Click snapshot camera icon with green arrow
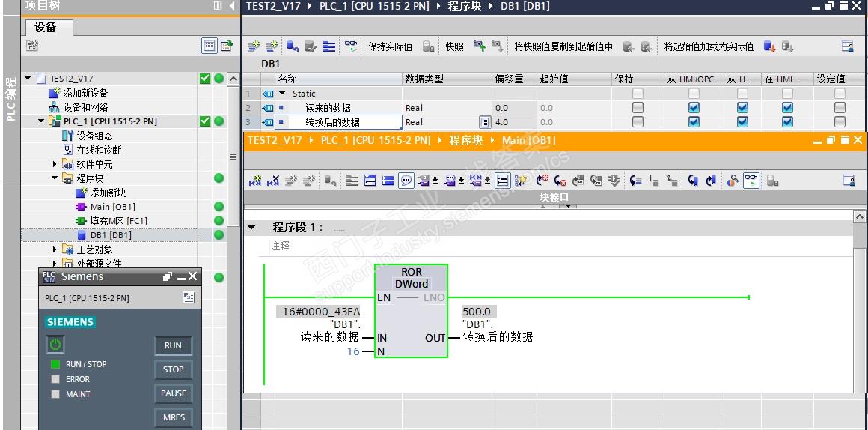Screen dimensions: 868x430 point(480,46)
